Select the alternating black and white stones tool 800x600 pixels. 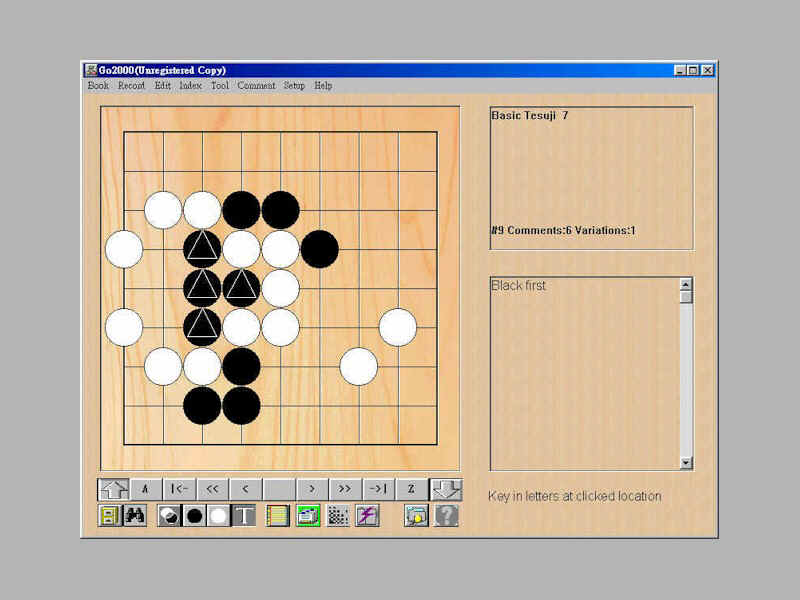pyautogui.click(x=169, y=516)
